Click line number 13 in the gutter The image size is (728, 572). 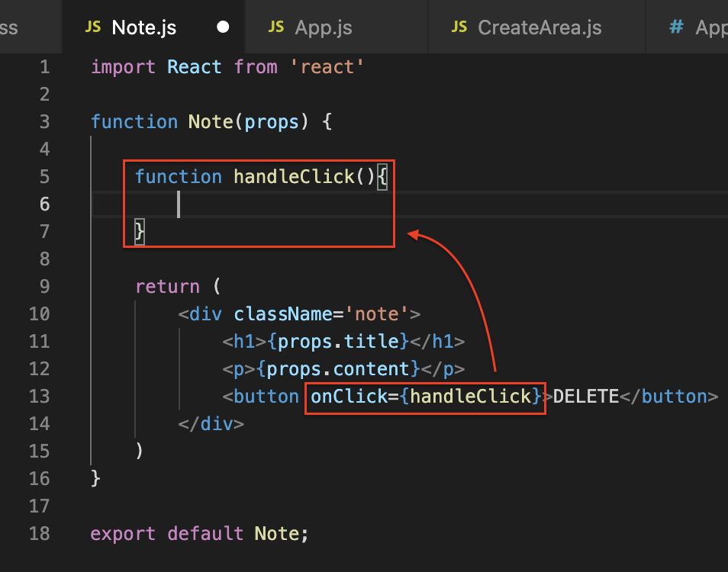[40, 396]
